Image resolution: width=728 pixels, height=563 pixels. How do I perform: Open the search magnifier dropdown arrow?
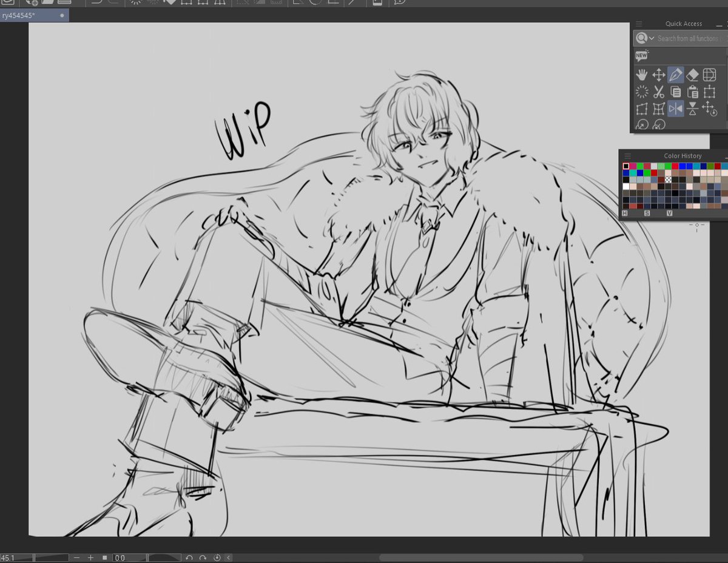point(652,39)
